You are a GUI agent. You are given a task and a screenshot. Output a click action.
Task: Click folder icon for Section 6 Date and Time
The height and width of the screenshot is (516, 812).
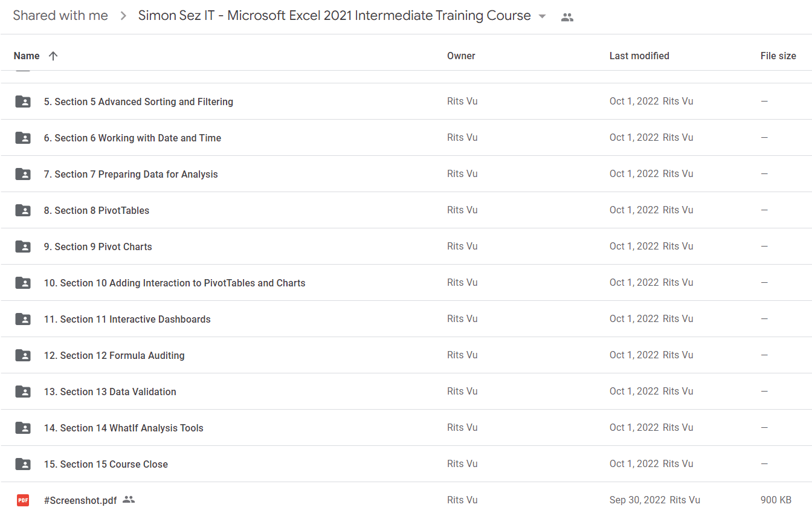pos(23,138)
